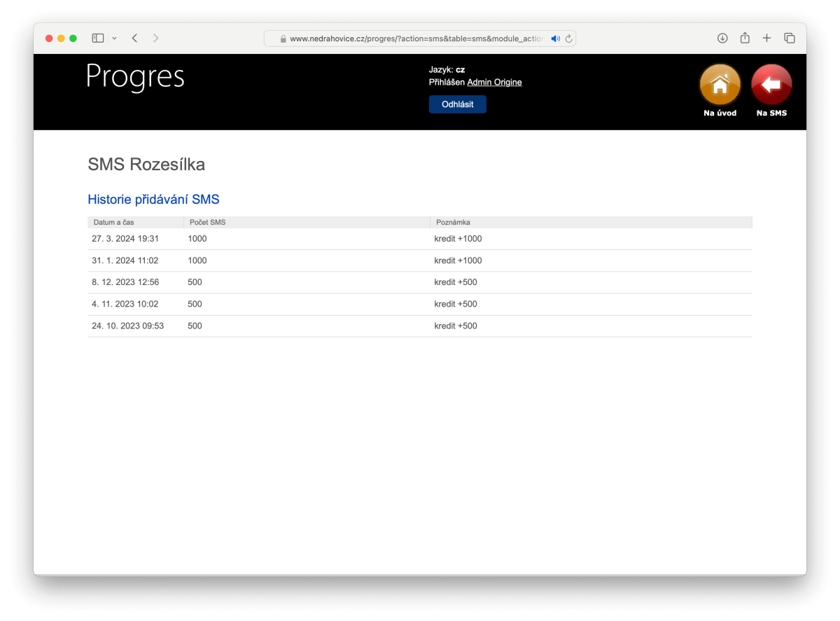Expand the sidebar tab group dropdown chevron
840x621 pixels.
[x=114, y=39]
